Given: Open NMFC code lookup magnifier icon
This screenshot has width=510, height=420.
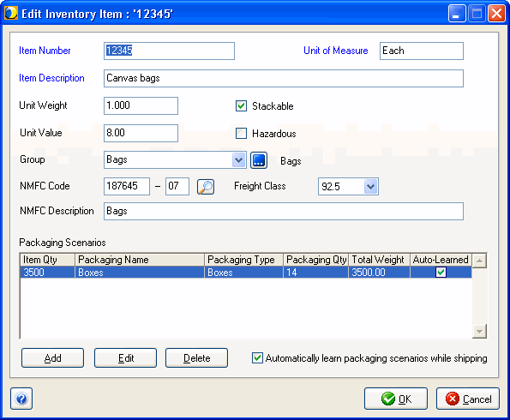Looking at the screenshot, I should [206, 187].
